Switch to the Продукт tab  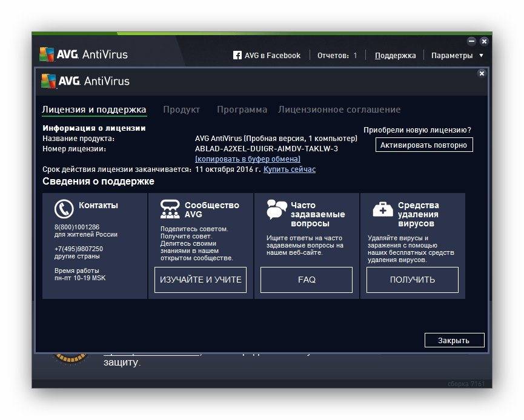(182, 110)
